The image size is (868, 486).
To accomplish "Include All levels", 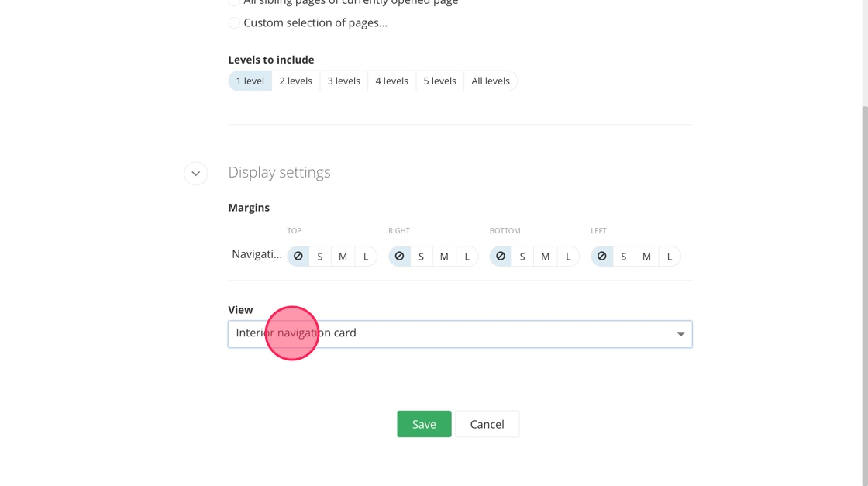I will (491, 81).
